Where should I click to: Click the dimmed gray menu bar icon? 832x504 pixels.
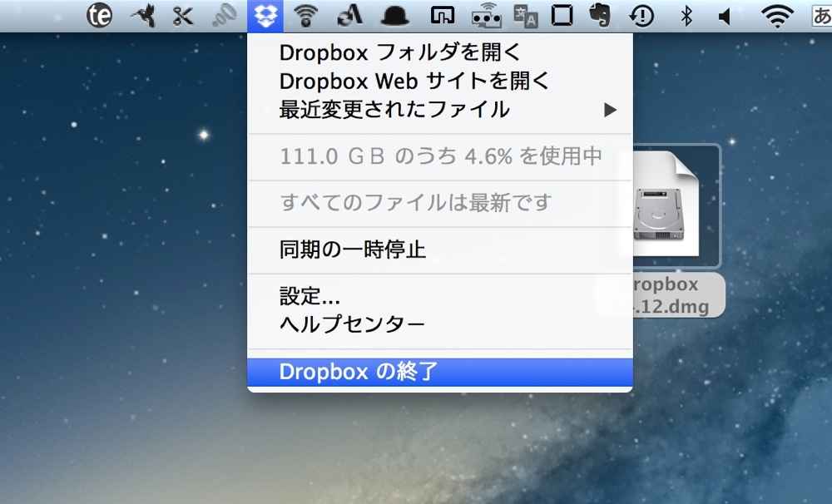click(x=225, y=16)
